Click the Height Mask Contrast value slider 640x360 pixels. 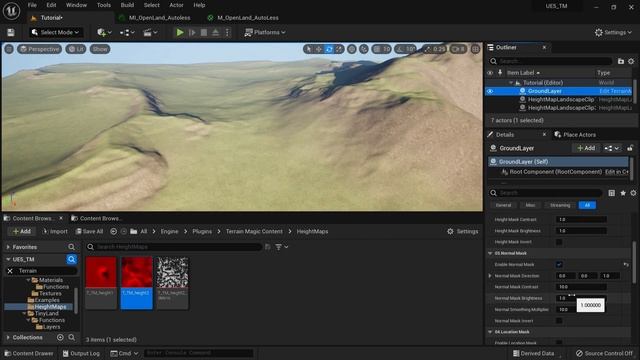(x=581, y=220)
